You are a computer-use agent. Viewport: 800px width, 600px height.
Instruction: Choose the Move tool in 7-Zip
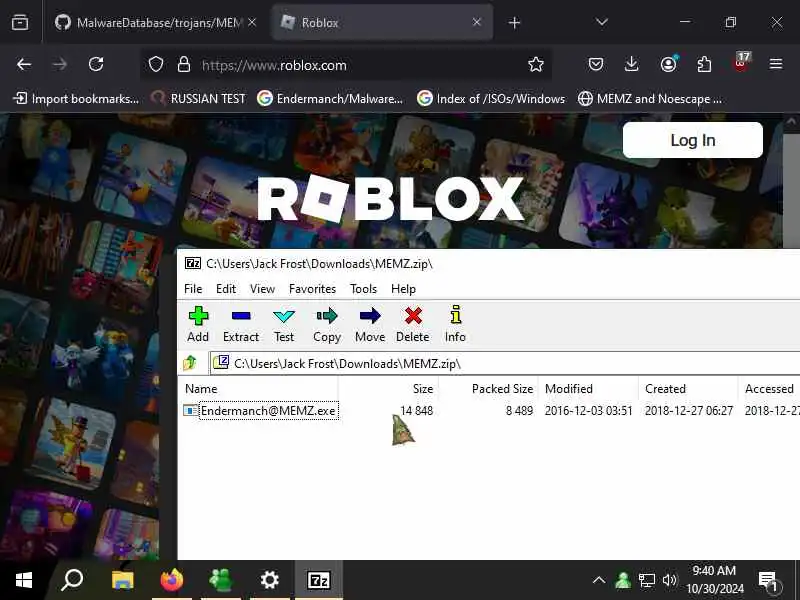370,324
